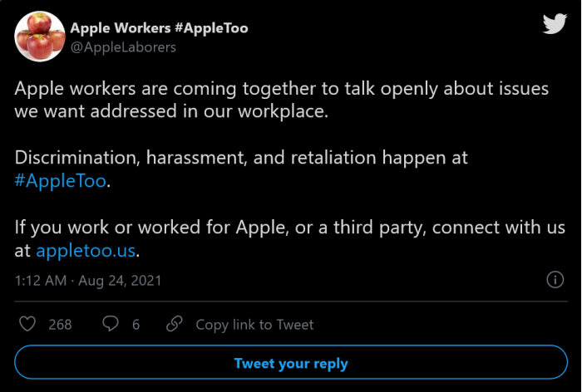Screen dimensions: 582x392
Task: Click the chain link copy icon
Action: 175,324
